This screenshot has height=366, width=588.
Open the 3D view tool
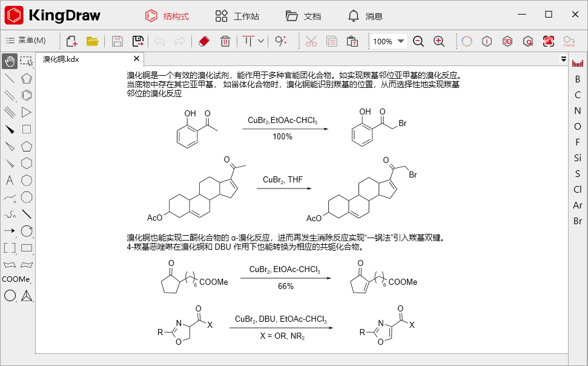click(507, 41)
